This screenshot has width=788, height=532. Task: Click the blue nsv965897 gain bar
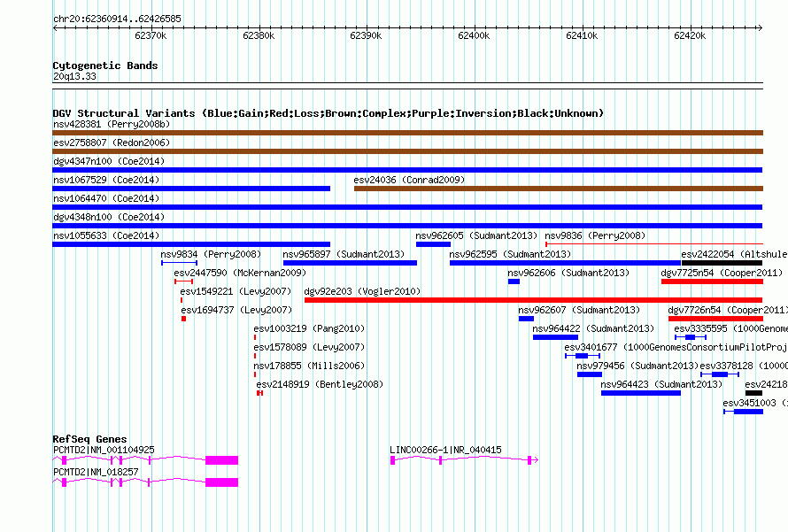point(351,263)
